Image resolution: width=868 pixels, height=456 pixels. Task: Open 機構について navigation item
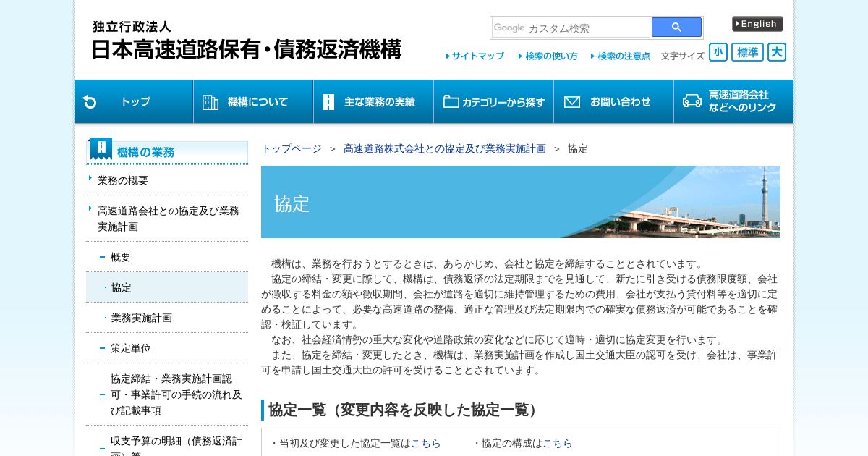coord(253,101)
